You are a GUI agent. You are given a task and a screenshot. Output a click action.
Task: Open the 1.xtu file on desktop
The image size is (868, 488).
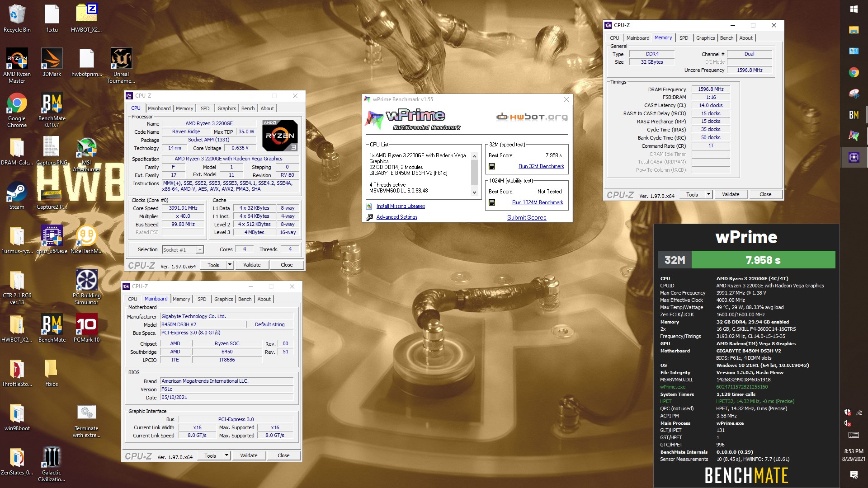pos(52,18)
